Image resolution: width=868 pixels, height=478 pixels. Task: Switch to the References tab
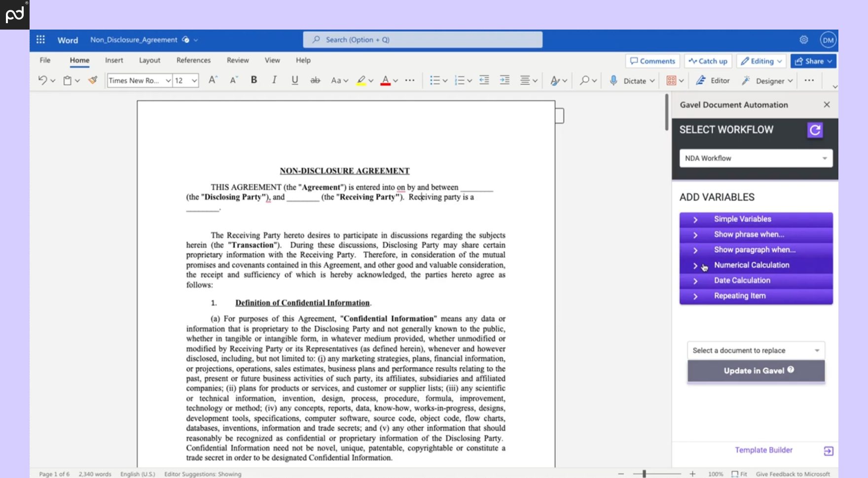coord(193,60)
